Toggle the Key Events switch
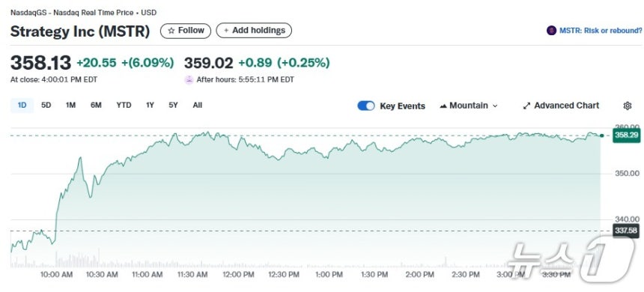Viewport: 644px width, 292px height. tap(366, 106)
